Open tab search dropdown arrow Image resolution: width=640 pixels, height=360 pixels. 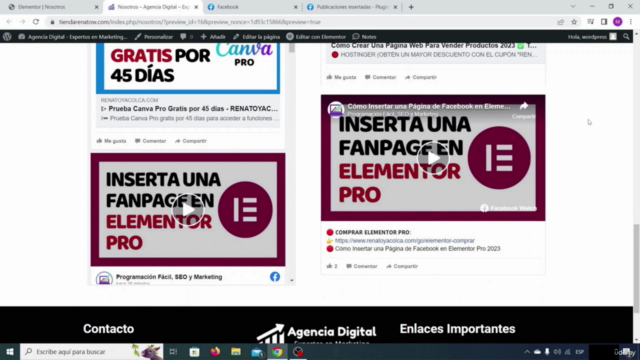point(573,7)
